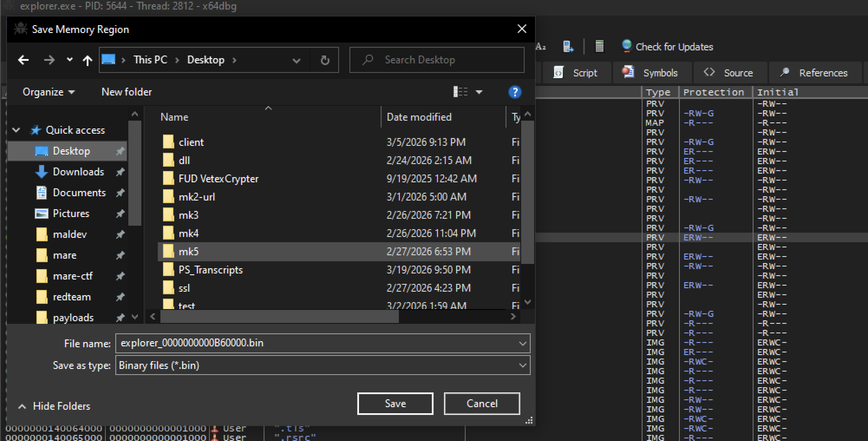This screenshot has width=868, height=441.
Task: Open the payloads pinned folder
Action: [73, 318]
